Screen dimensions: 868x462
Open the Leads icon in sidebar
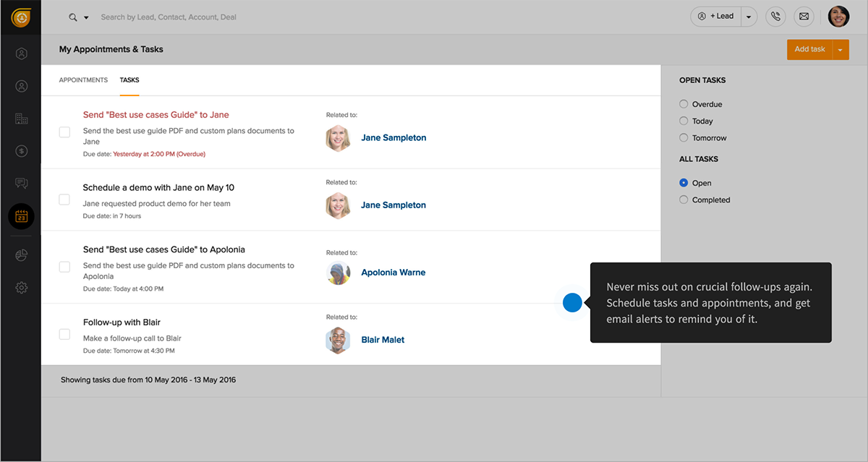coord(21,54)
